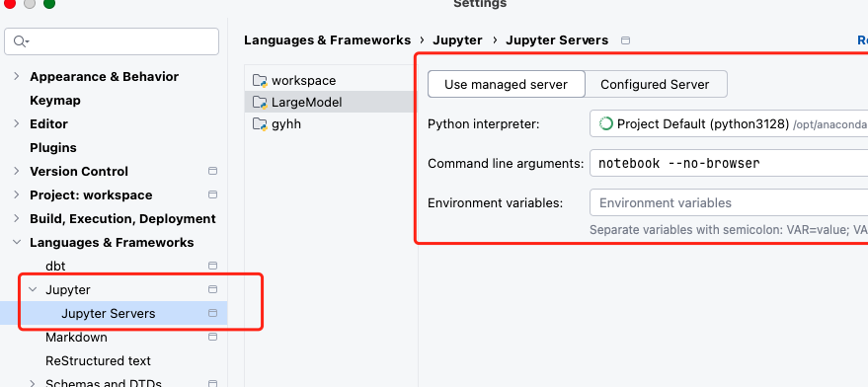Open the Python interpreter dropdown
The image size is (868, 387).
[729, 123]
